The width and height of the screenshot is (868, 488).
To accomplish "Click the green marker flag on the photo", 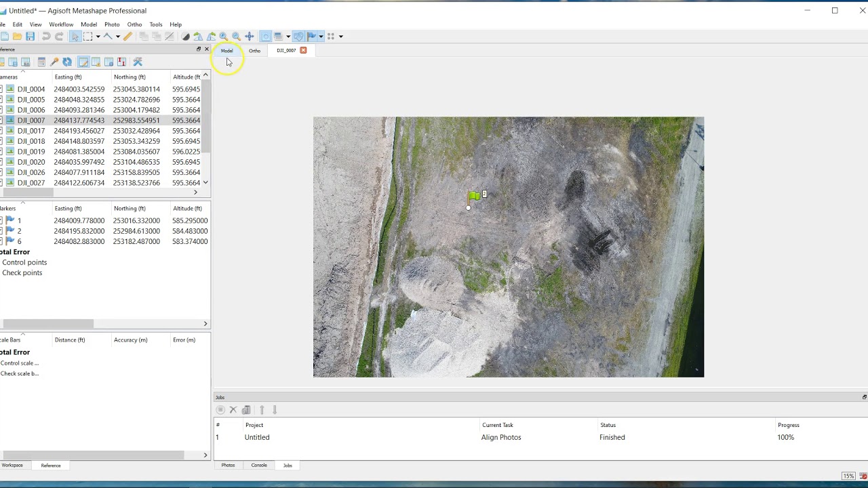I will coord(474,196).
